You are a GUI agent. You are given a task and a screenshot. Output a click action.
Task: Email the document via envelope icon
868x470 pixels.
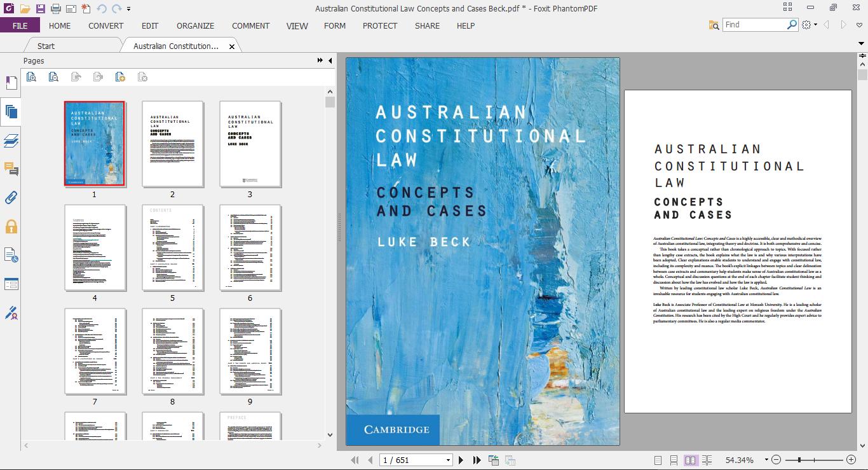click(x=71, y=9)
